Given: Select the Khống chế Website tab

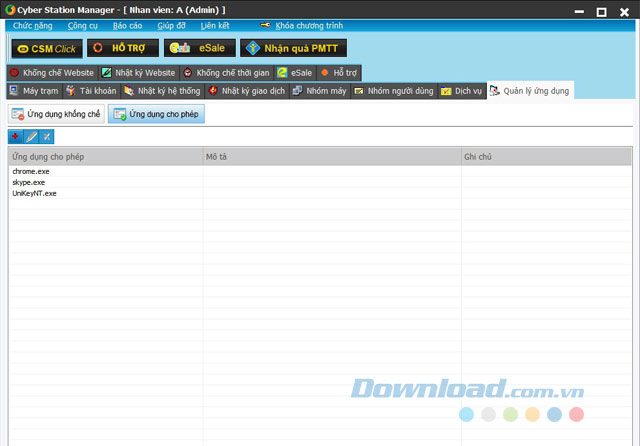Looking at the screenshot, I should pos(52,73).
